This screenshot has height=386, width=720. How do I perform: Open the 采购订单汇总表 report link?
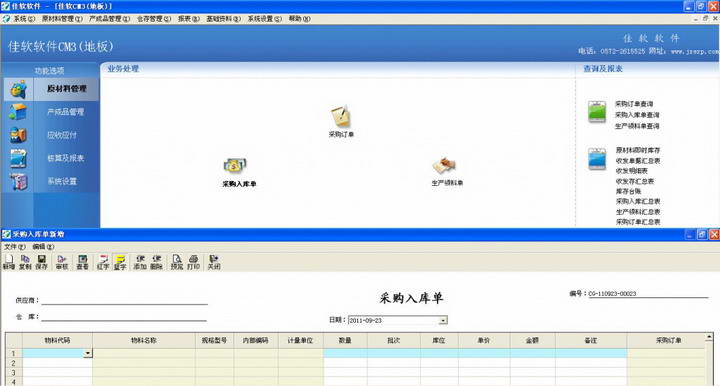638,222
